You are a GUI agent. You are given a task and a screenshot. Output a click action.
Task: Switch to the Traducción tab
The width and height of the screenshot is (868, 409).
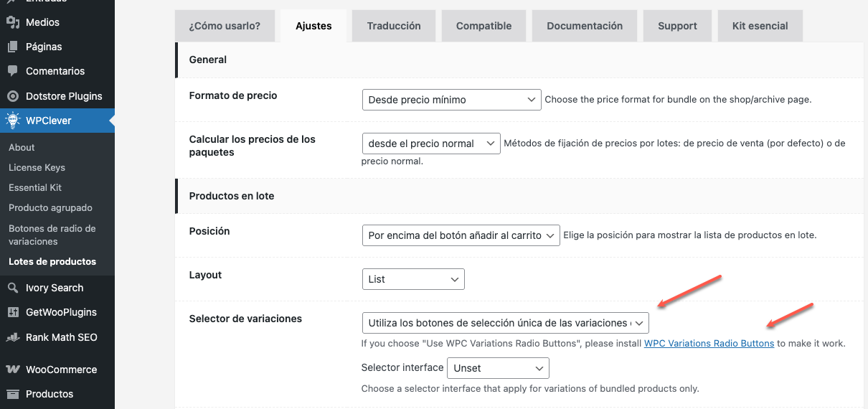point(394,26)
